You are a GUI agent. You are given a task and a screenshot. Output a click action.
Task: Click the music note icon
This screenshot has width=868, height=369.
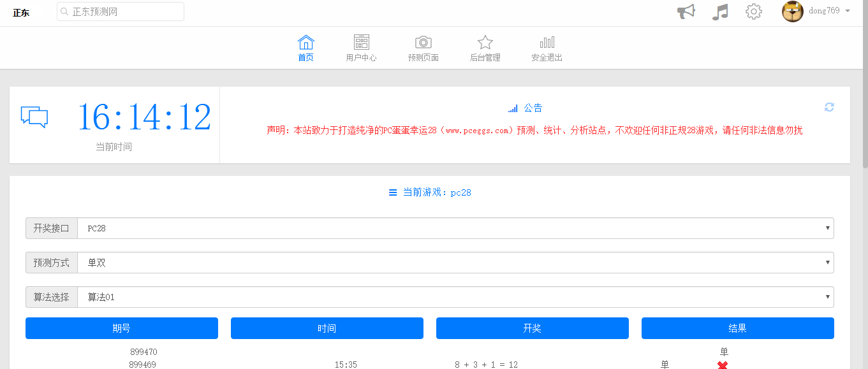click(720, 11)
